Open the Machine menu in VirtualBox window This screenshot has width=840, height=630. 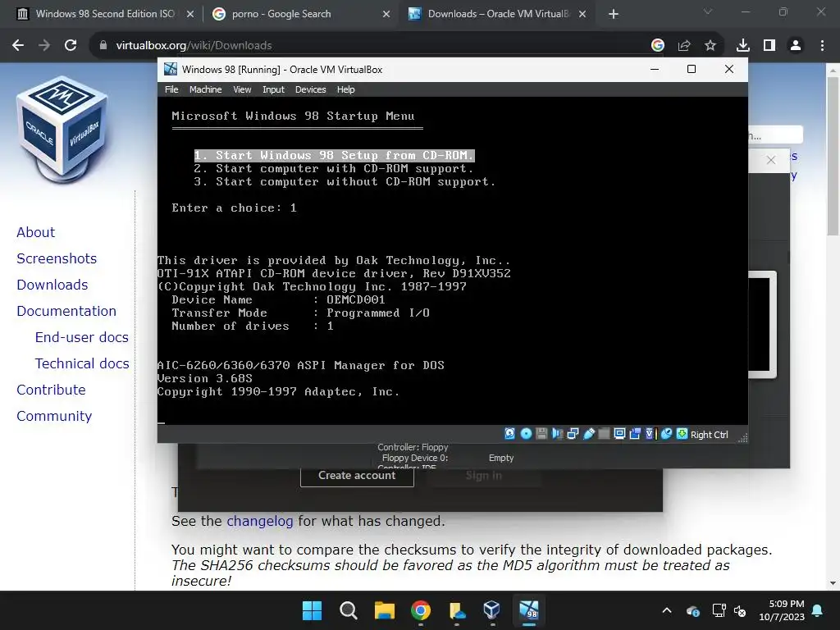pos(205,89)
